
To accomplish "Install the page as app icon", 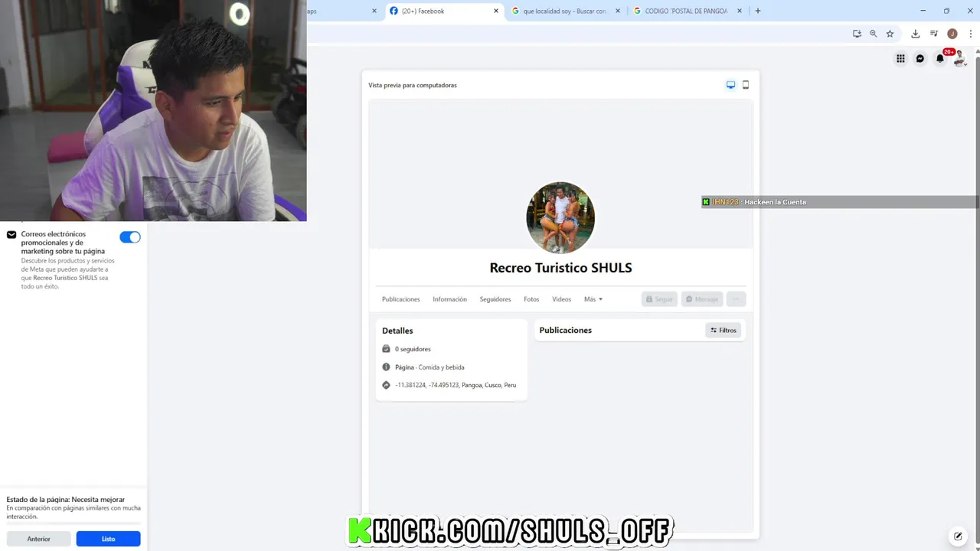I will 857,34.
